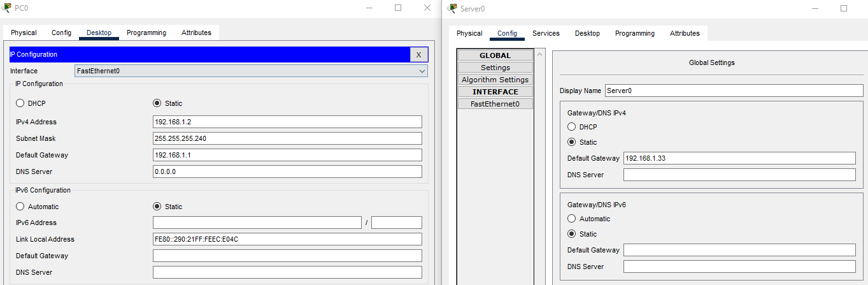The image size is (868, 285).
Task: Open the Desktop tab in Server0
Action: (x=587, y=33)
